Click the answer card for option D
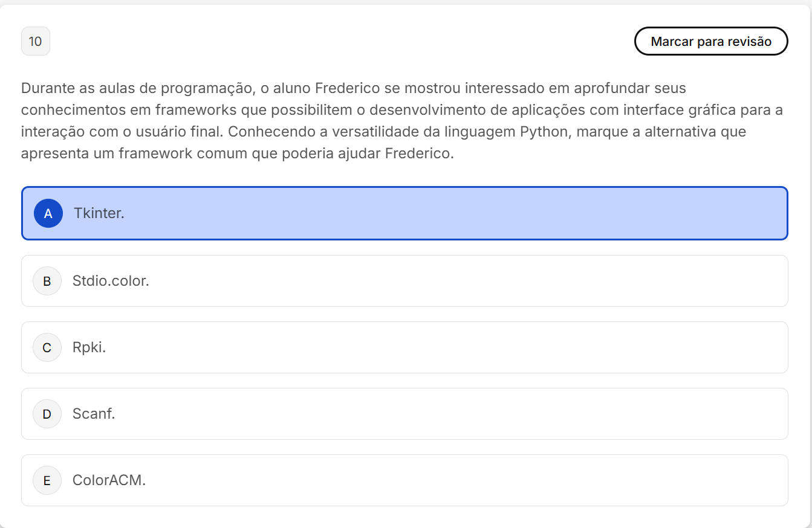 click(423, 414)
